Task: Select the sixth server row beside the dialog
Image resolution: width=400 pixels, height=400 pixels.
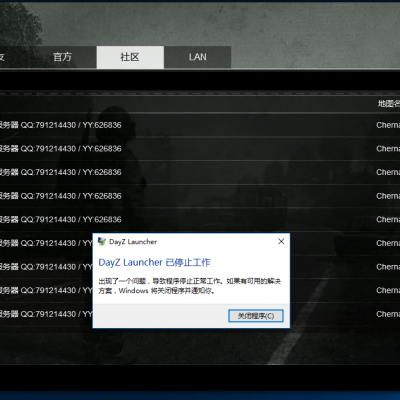Action: [x=46, y=243]
